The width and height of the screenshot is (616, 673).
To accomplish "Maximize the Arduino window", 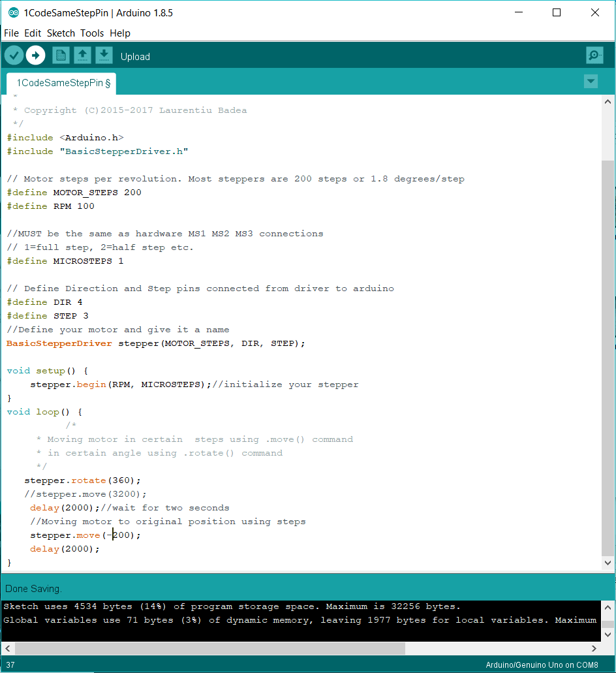I will [x=557, y=12].
